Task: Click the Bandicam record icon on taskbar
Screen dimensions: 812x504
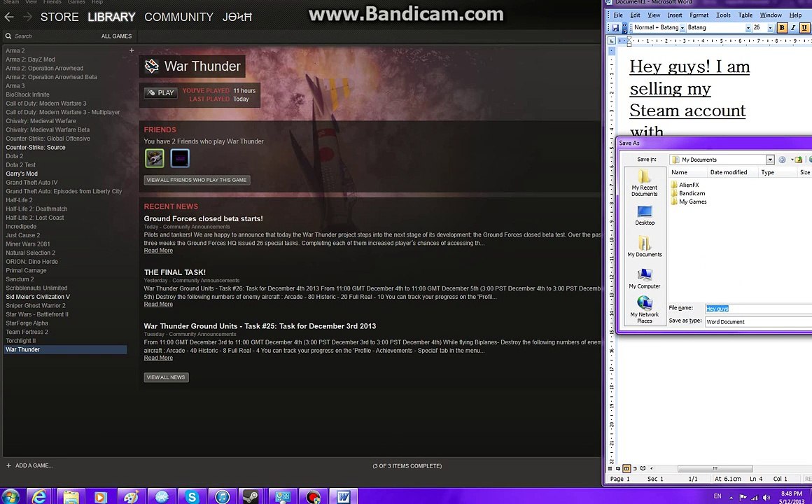Action: click(313, 497)
